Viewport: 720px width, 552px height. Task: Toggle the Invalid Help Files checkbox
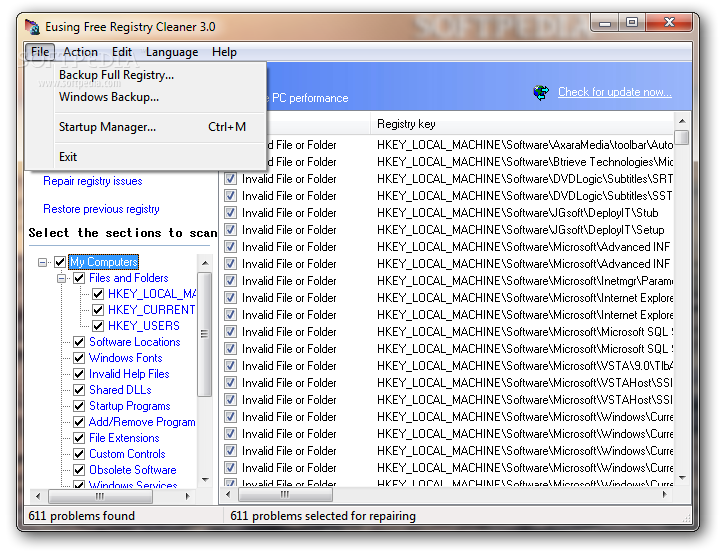click(79, 374)
